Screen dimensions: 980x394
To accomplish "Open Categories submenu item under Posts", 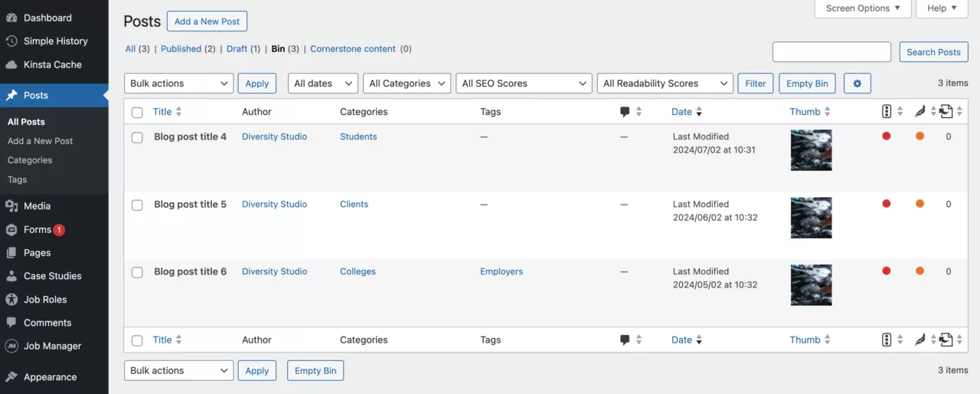I will point(30,160).
